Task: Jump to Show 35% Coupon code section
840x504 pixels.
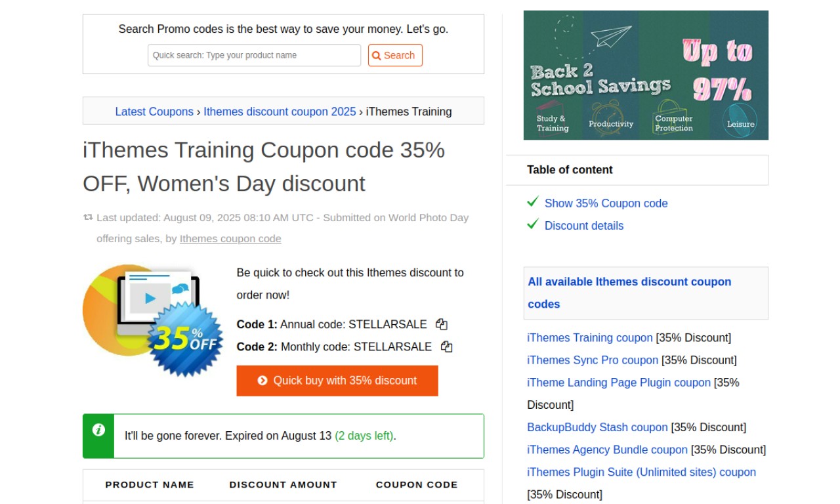Action: pos(606,203)
